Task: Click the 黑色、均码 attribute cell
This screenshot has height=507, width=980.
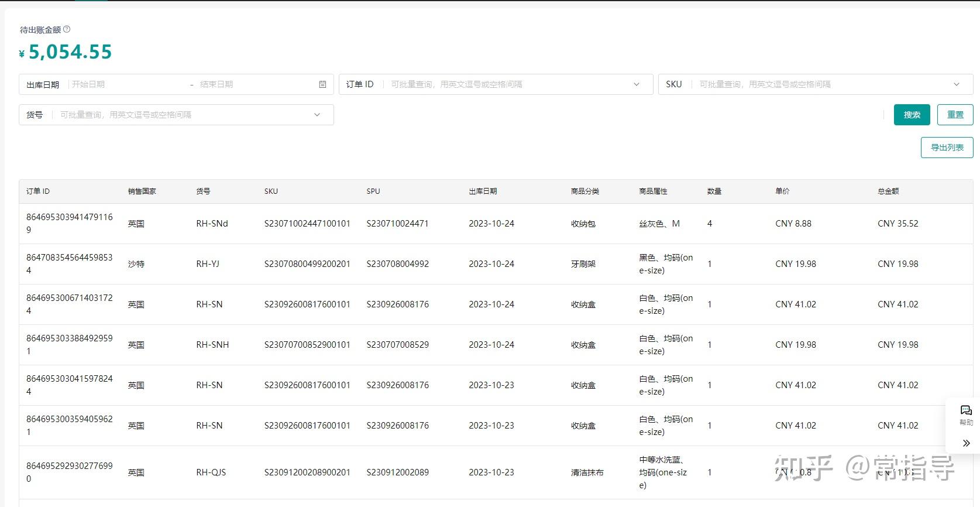Action: point(666,264)
